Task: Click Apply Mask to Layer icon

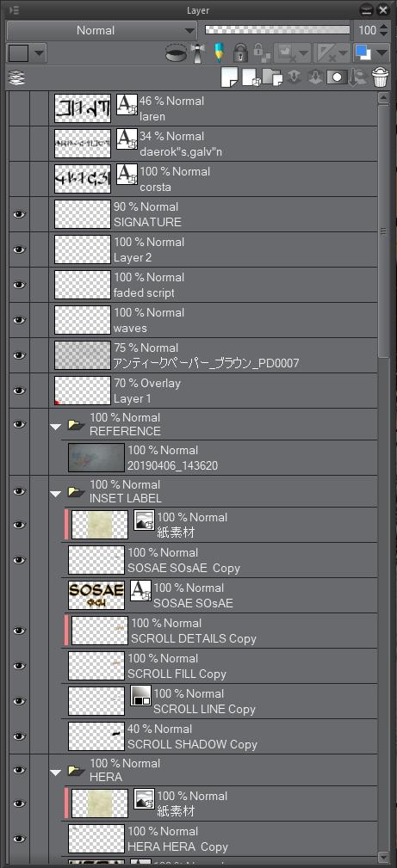Action: pos(359,77)
